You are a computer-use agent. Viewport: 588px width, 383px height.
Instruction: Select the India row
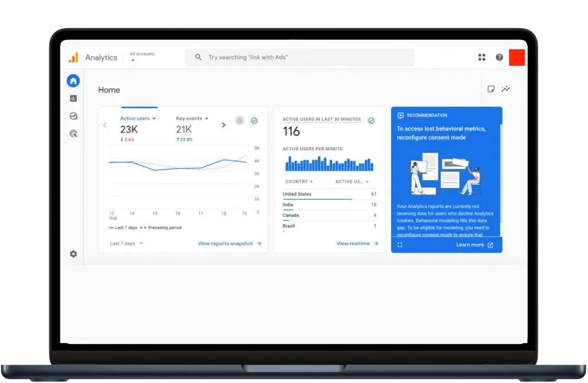[329, 204]
